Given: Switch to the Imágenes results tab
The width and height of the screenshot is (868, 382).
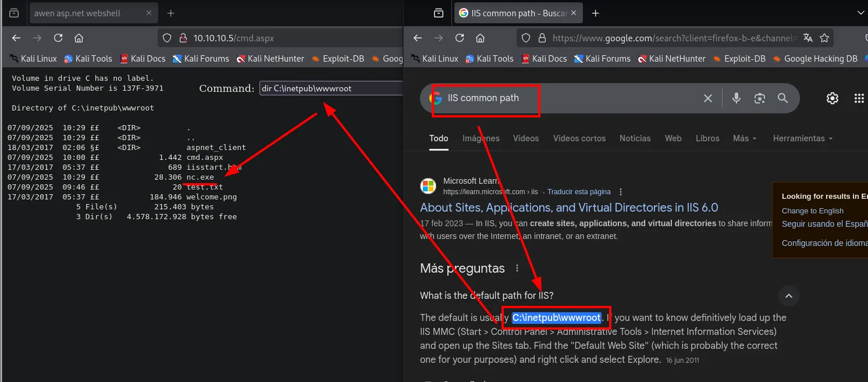Looking at the screenshot, I should click(x=481, y=138).
